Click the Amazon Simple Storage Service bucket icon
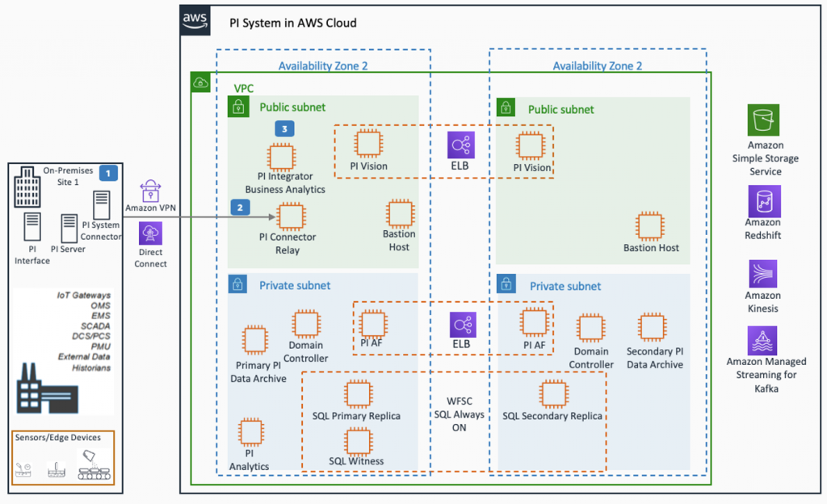Viewport: 827px width, 504px height. pyautogui.click(x=763, y=120)
